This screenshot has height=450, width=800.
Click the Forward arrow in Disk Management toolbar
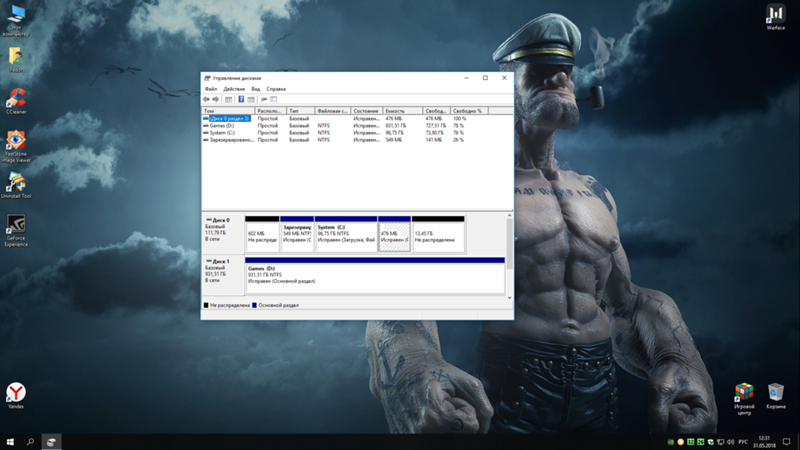(x=216, y=99)
